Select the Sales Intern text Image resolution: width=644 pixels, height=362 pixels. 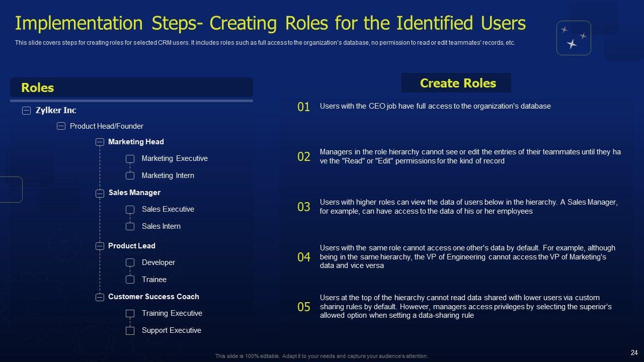point(161,226)
